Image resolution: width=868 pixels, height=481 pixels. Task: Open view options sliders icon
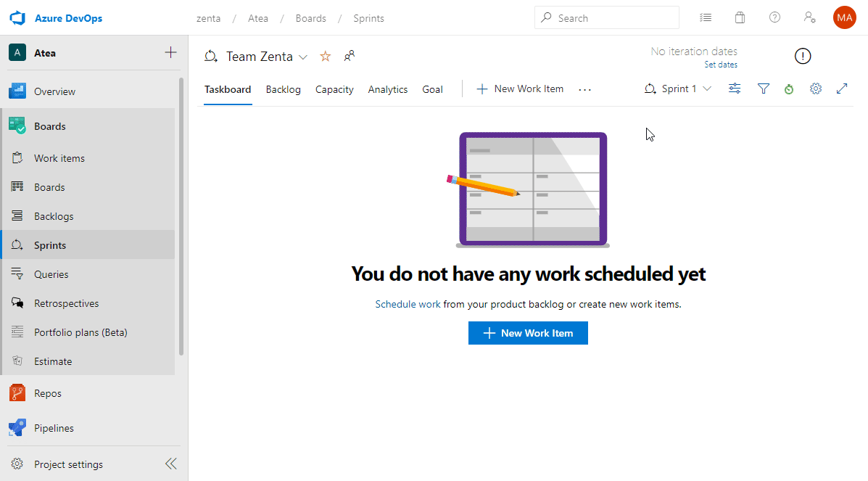pyautogui.click(x=735, y=89)
